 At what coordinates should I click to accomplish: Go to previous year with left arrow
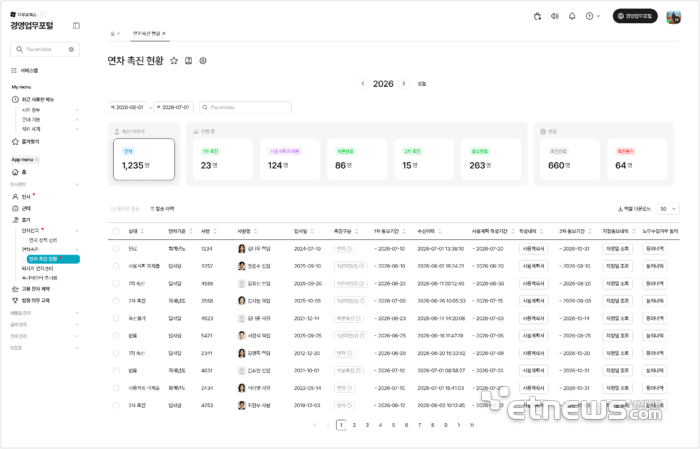(x=363, y=83)
